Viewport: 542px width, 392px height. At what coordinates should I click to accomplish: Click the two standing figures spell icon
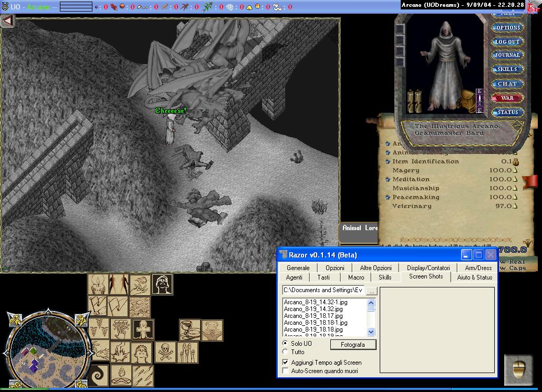click(119, 284)
